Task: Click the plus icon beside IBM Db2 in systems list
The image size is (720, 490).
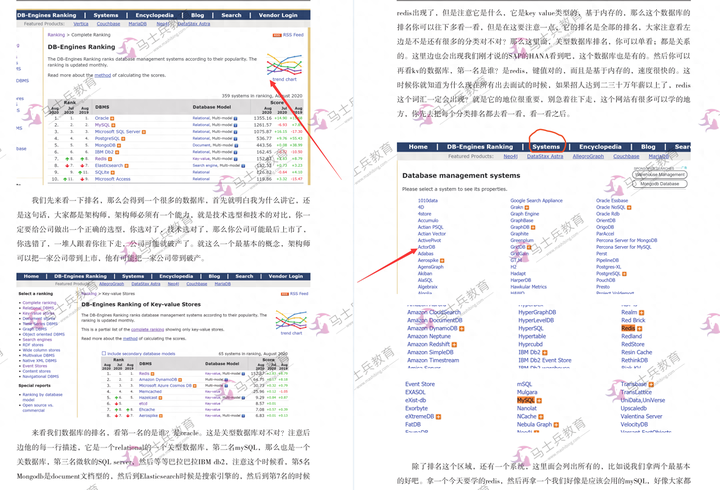Action: click(x=545, y=353)
